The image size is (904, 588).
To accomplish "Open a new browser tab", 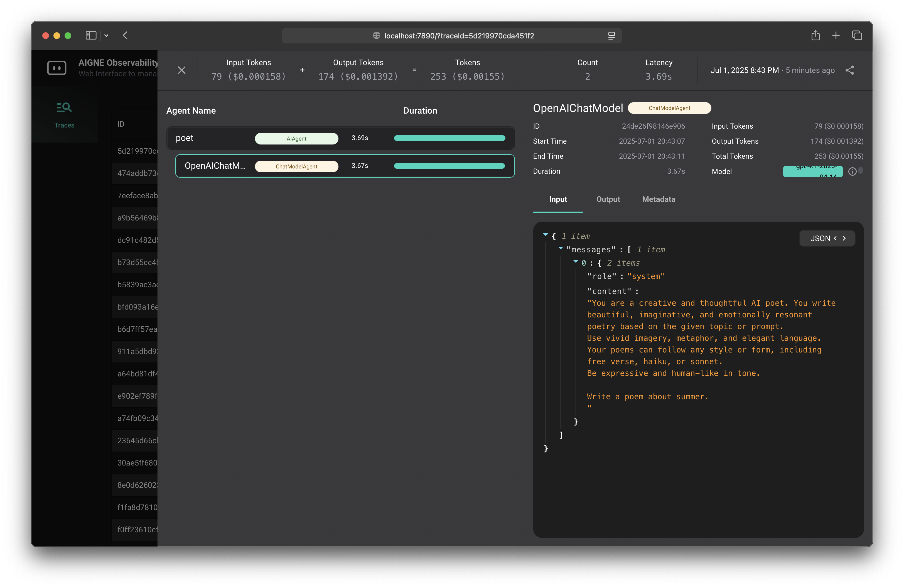I will click(836, 35).
